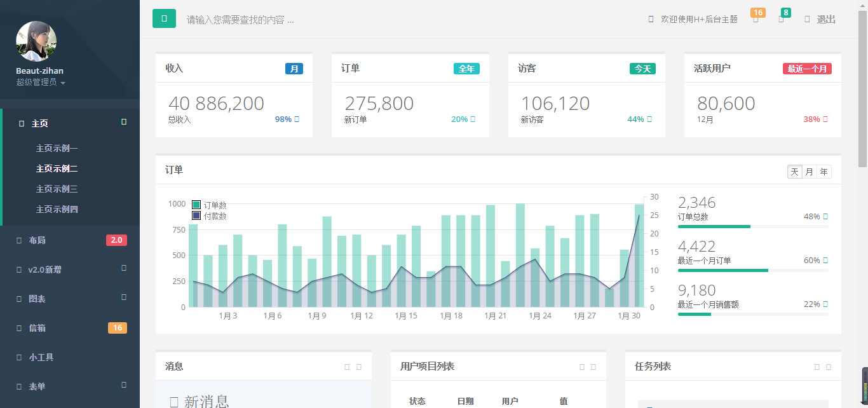Click the 最近一个月订单 60% progress bar
The width and height of the screenshot is (868, 408).
tap(753, 270)
